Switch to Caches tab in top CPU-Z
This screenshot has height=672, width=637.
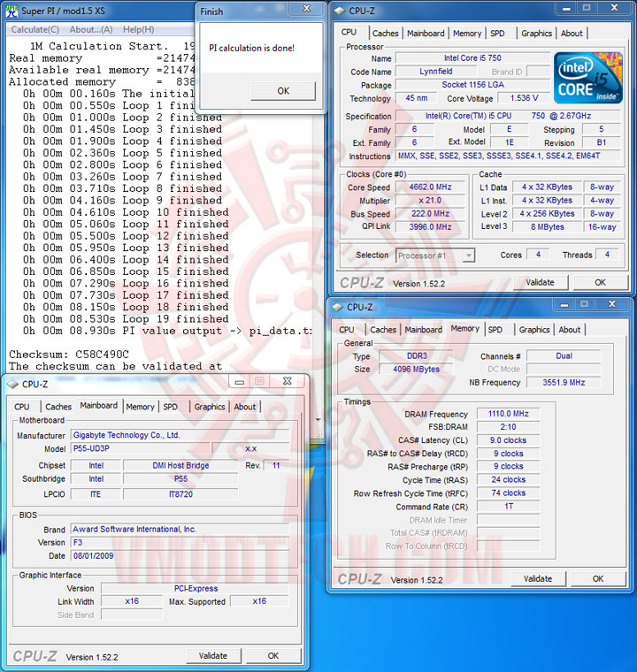[385, 34]
